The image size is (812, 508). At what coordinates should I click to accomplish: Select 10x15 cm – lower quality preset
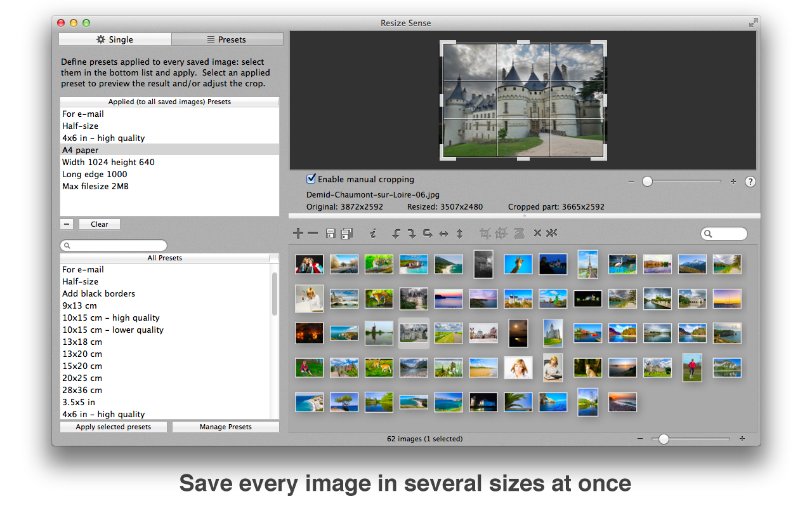(165, 330)
